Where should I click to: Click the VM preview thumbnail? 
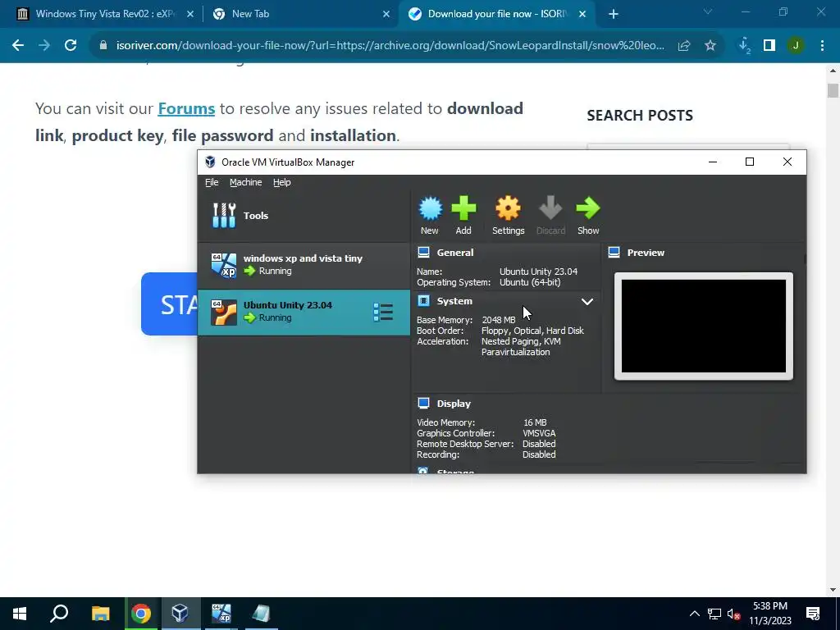click(x=703, y=326)
